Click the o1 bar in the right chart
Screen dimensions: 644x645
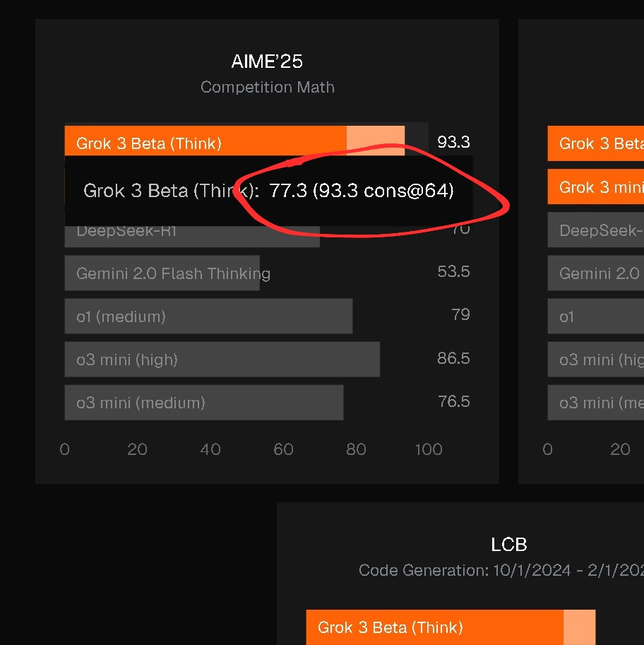pos(596,316)
